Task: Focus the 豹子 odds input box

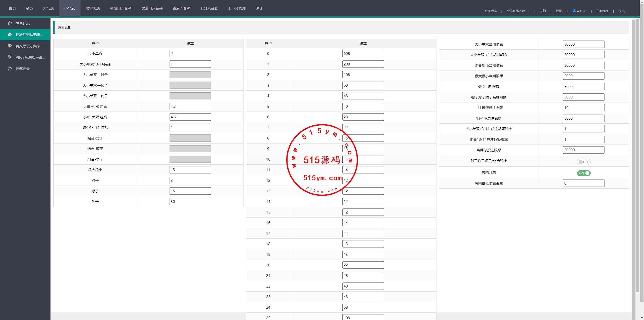Action: pos(190,202)
